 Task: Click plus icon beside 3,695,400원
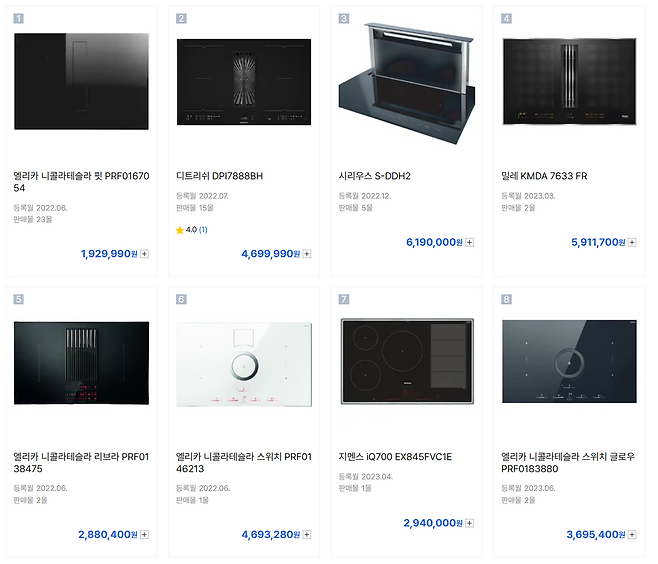coord(632,535)
